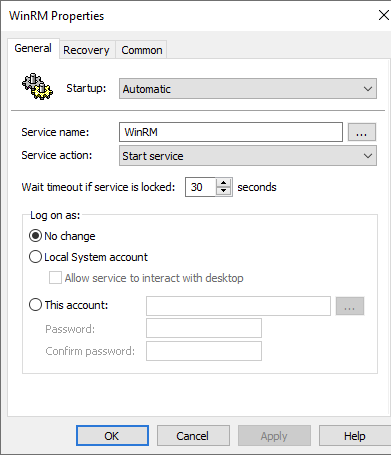Dismiss the dialog with Cancel
Image resolution: width=391 pixels, height=455 pixels.
pyautogui.click(x=193, y=436)
